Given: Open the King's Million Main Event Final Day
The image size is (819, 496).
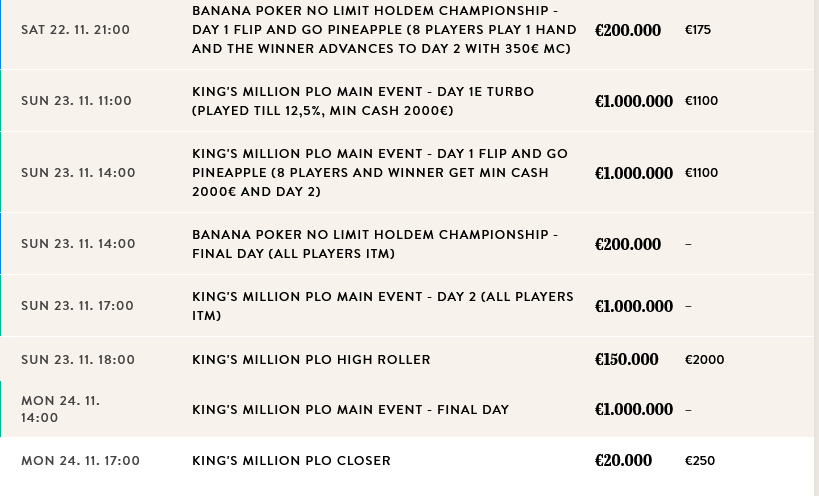Looking at the screenshot, I should (x=350, y=410).
